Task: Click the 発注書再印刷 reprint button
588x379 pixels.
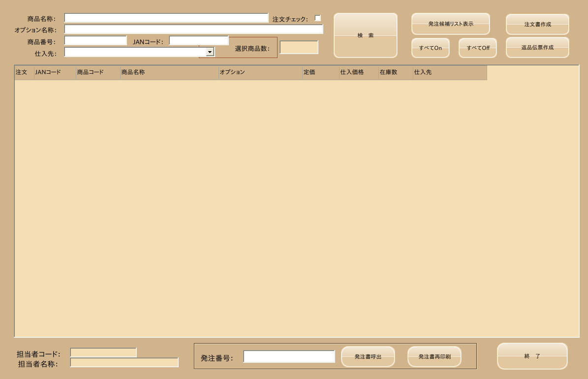Action: point(434,356)
